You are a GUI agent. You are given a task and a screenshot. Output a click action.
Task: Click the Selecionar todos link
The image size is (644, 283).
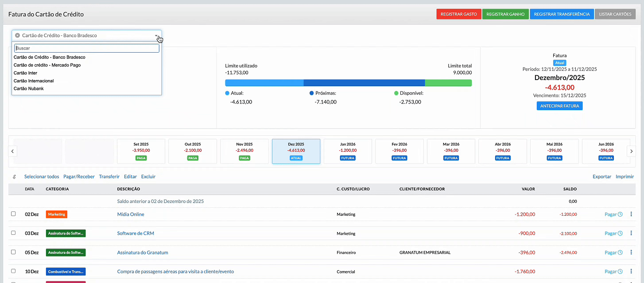coord(42,176)
